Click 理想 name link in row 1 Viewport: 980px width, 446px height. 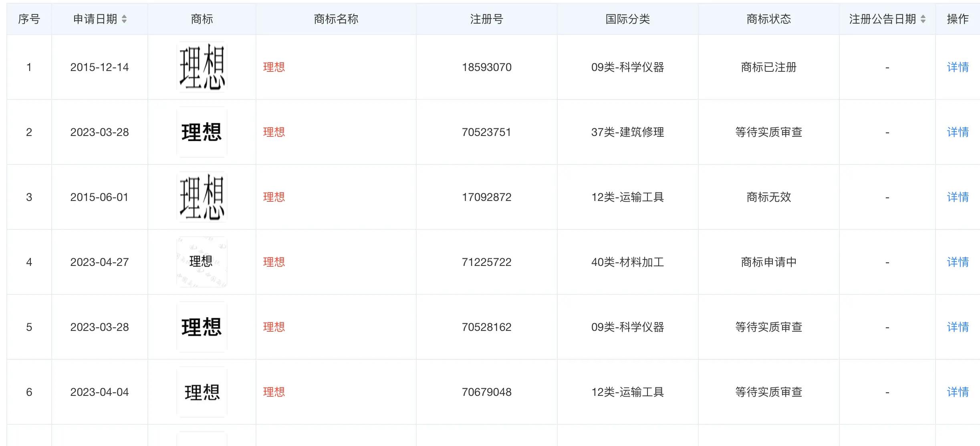coord(274,67)
